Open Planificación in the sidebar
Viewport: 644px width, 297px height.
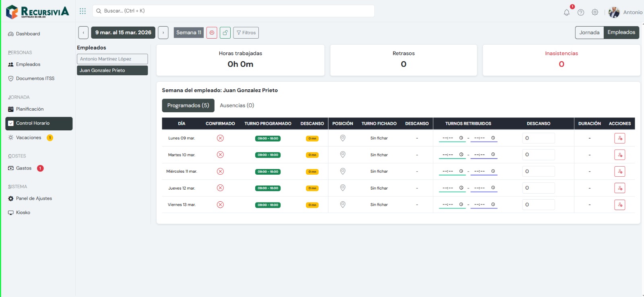pyautogui.click(x=30, y=109)
